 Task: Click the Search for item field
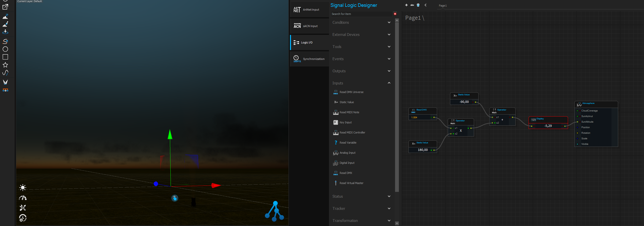tap(361, 14)
